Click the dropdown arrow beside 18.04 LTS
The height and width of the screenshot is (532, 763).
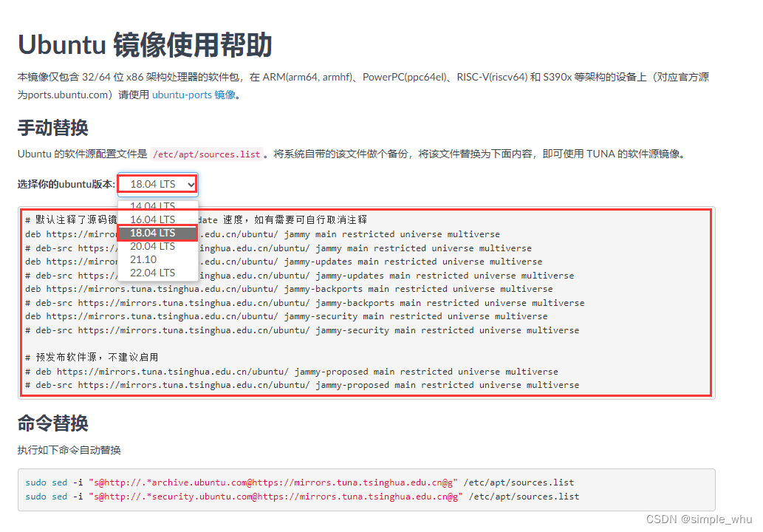(x=191, y=184)
